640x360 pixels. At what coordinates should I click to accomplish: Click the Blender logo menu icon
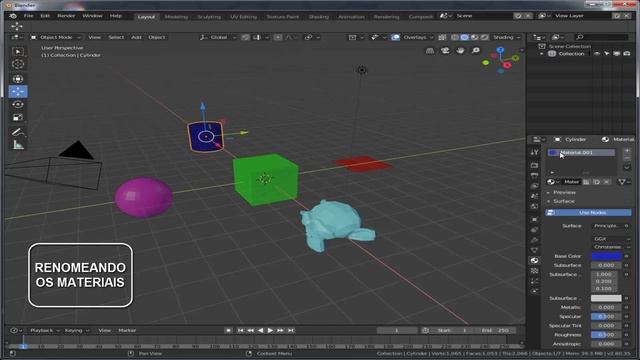pos(13,16)
